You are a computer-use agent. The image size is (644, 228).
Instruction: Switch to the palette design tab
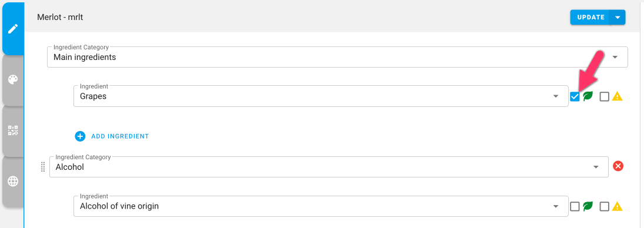tap(13, 80)
